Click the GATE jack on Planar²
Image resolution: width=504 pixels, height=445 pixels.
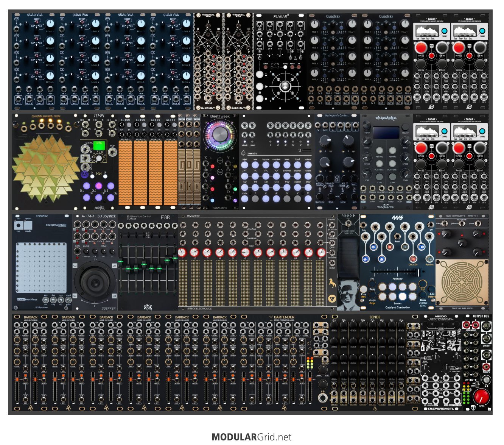pos(260,45)
